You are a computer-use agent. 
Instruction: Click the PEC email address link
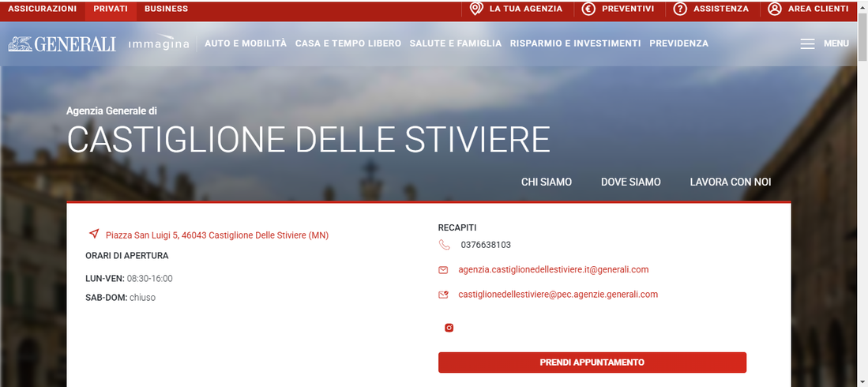[558, 295]
